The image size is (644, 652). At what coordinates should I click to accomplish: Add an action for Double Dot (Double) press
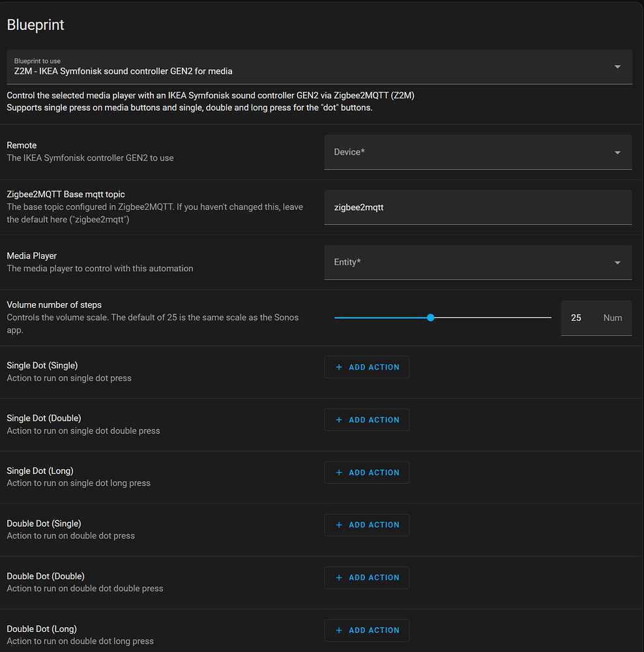click(366, 578)
